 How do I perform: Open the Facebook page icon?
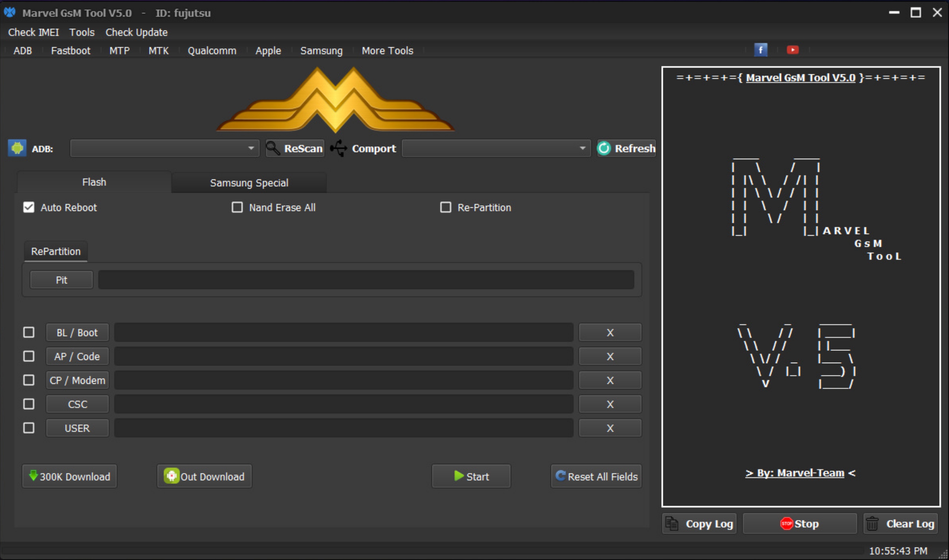pos(761,50)
